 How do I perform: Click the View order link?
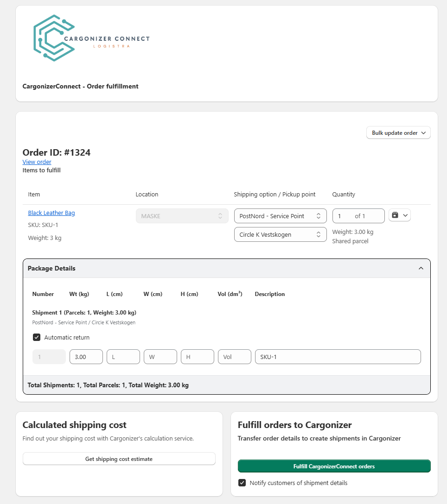coord(37,162)
